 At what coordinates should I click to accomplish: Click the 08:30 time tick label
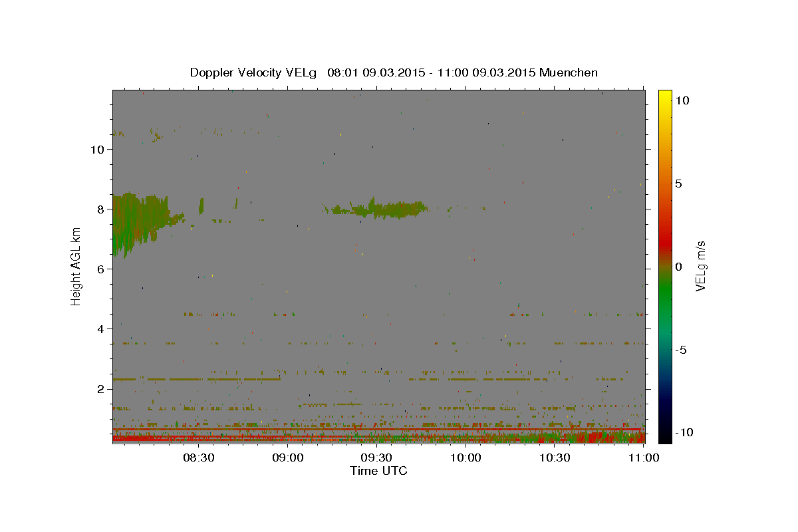199,458
